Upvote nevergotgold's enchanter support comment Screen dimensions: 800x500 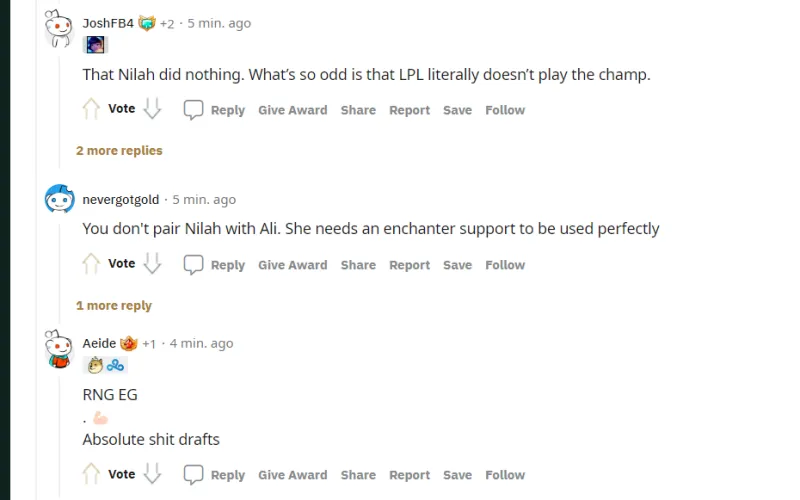(91, 264)
